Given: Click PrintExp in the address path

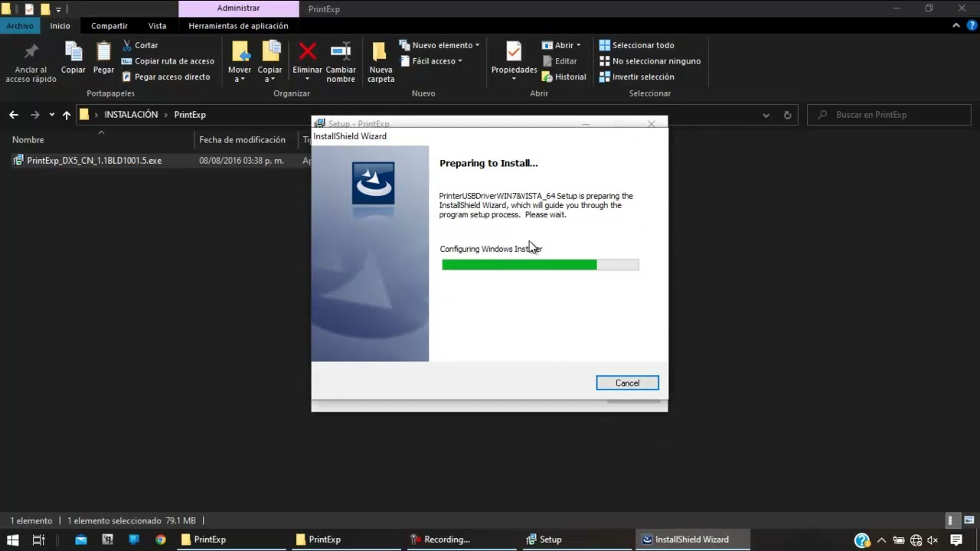Looking at the screenshot, I should (190, 115).
